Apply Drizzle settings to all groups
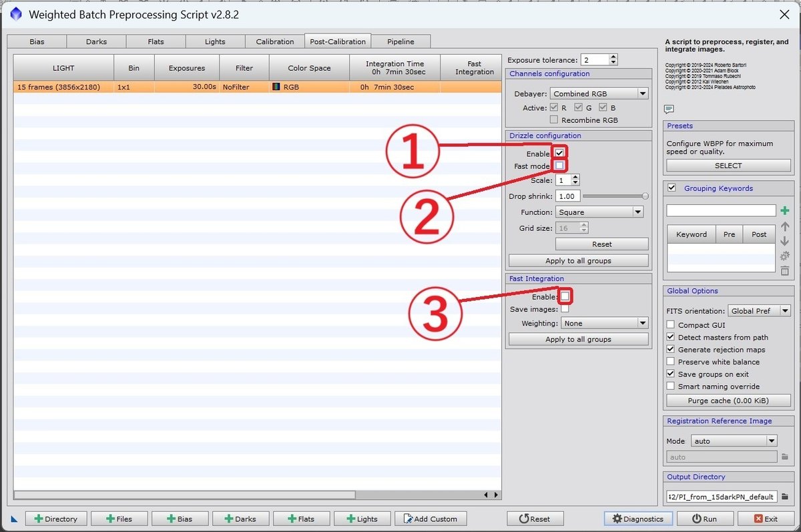 point(578,260)
